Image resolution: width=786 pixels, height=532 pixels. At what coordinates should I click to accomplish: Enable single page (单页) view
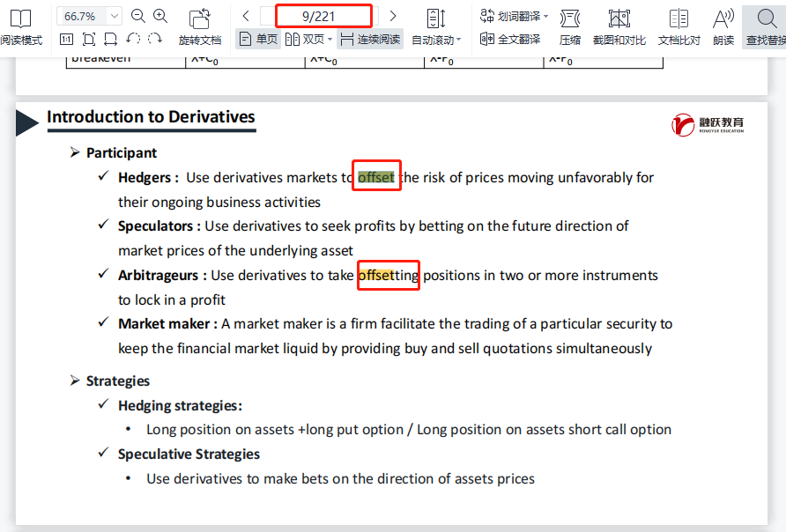pos(258,39)
